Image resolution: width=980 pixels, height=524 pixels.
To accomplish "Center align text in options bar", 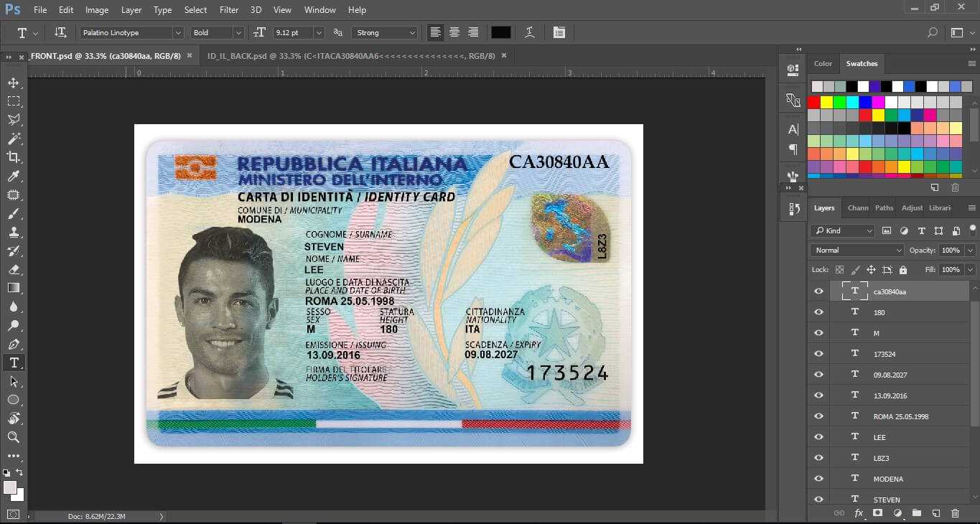I will coord(454,32).
